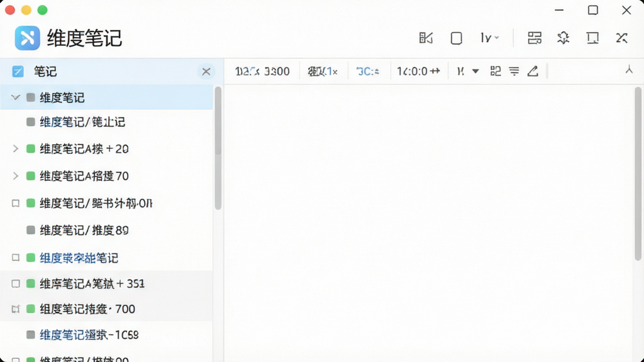Click the blue checkmark icon beside 笔记
Image resolution: width=644 pixels, height=362 pixels.
click(18, 72)
